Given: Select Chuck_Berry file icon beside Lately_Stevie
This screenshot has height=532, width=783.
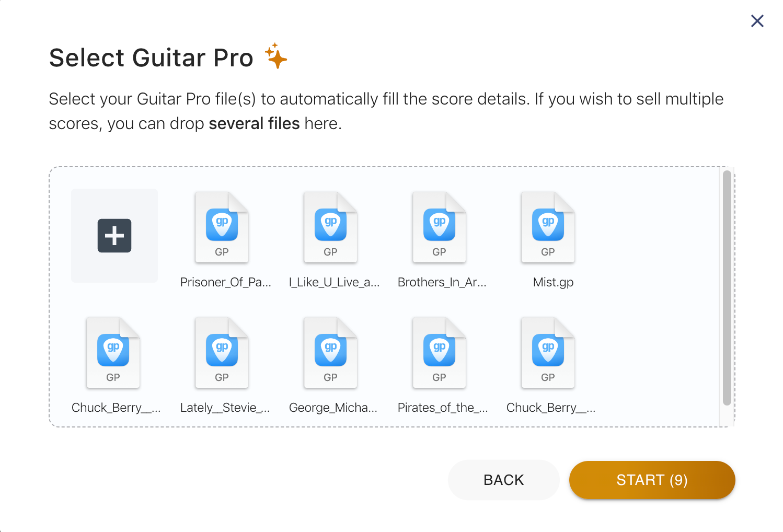Looking at the screenshot, I should point(113,353).
